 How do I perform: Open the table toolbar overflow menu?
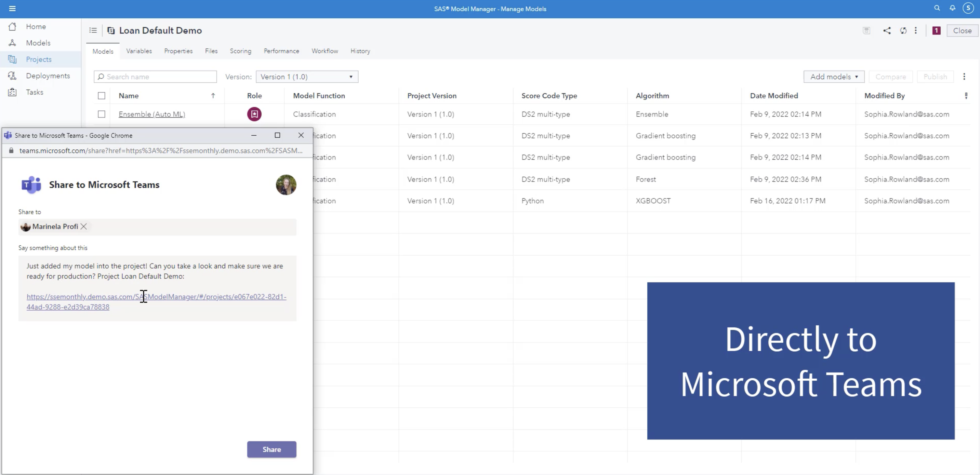[x=964, y=77]
